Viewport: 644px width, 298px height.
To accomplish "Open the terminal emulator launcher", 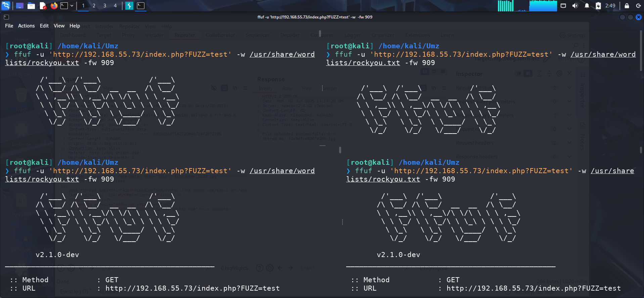I will point(64,6).
